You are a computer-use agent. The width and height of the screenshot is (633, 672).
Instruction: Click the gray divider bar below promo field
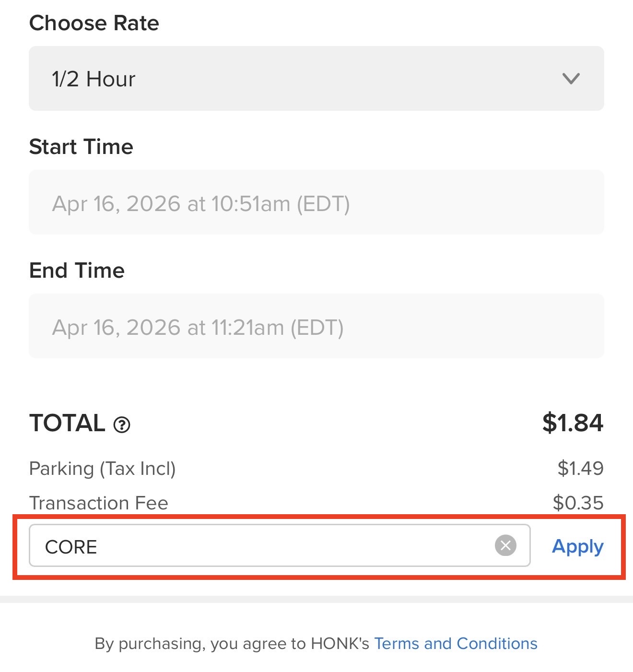316,599
